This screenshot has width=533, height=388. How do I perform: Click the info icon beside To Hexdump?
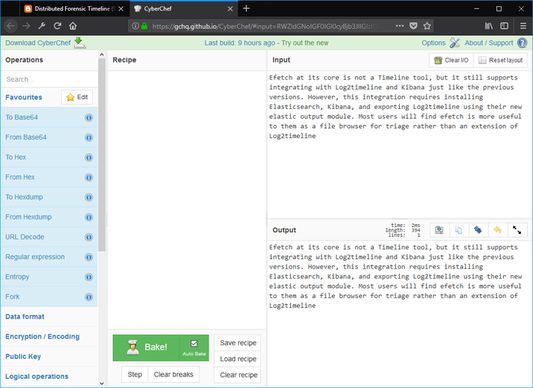click(89, 197)
